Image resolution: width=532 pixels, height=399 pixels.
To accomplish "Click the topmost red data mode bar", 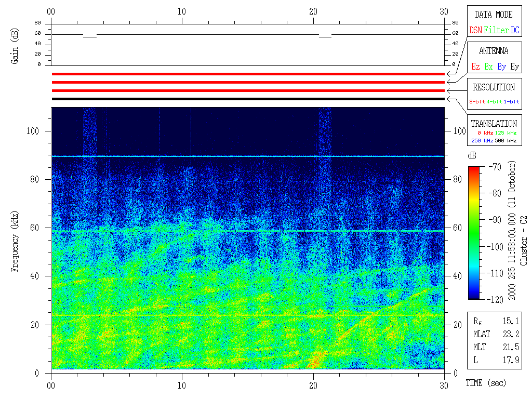I will tap(248, 74).
